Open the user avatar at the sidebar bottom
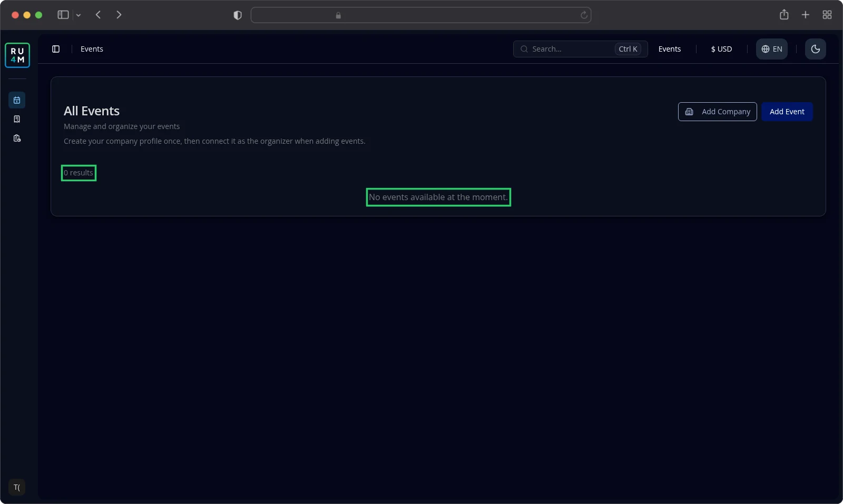843x504 pixels. [17, 487]
